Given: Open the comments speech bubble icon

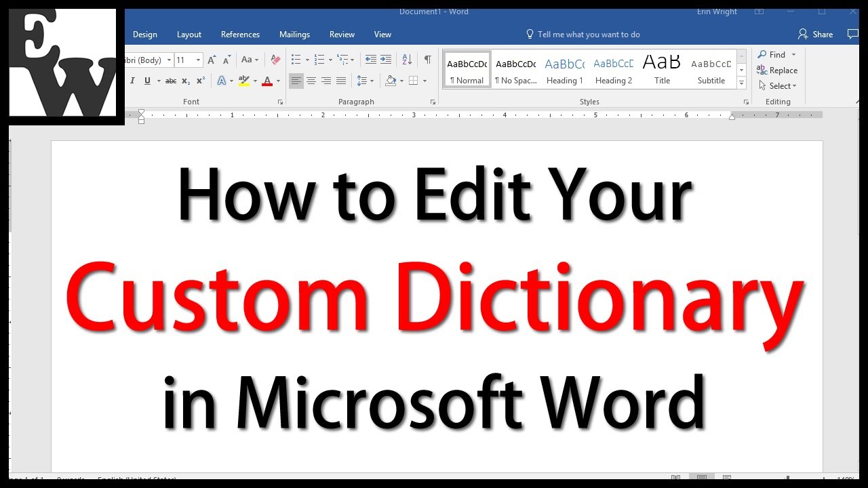Looking at the screenshot, I should point(852,34).
